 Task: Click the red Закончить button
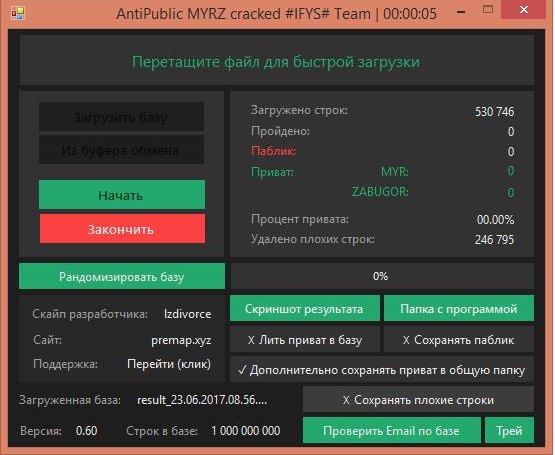[122, 229]
